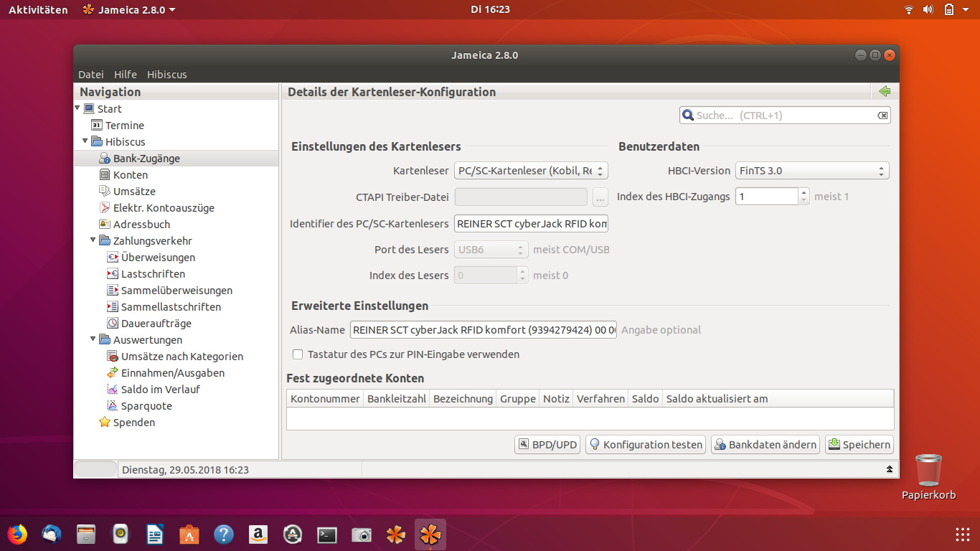Viewport: 980px width, 551px height.
Task: Click Konfiguration testen button
Action: pyautogui.click(x=646, y=445)
